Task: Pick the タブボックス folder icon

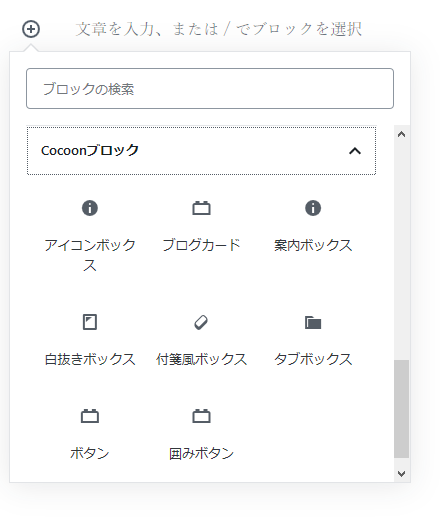Action: tap(313, 322)
